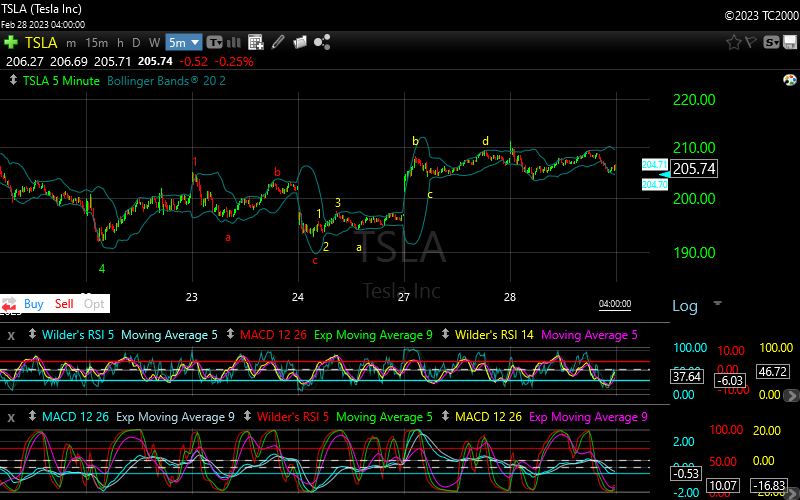The image size is (800, 500).
Task: Click move arrows before yellow Wilder's RSI 14
Action: [x=445, y=335]
